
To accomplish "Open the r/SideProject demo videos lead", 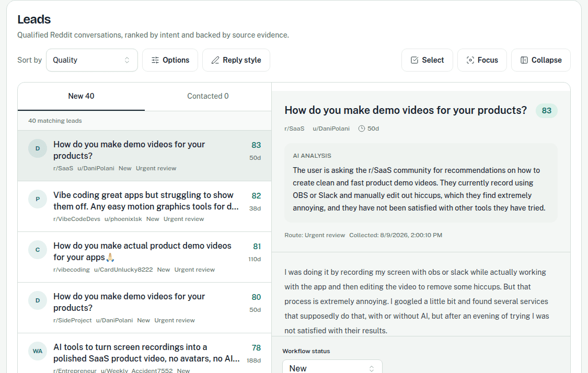I will [144, 308].
